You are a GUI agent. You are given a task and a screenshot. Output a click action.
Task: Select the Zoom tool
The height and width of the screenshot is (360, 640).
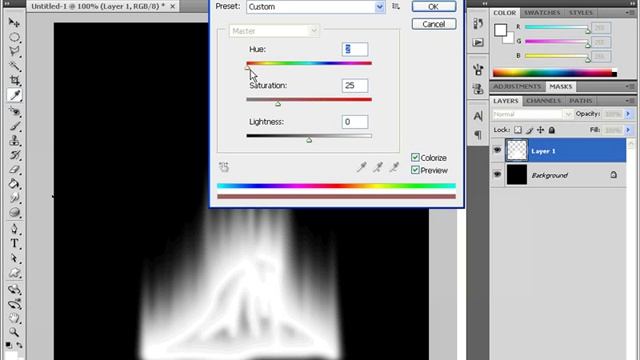tap(14, 332)
